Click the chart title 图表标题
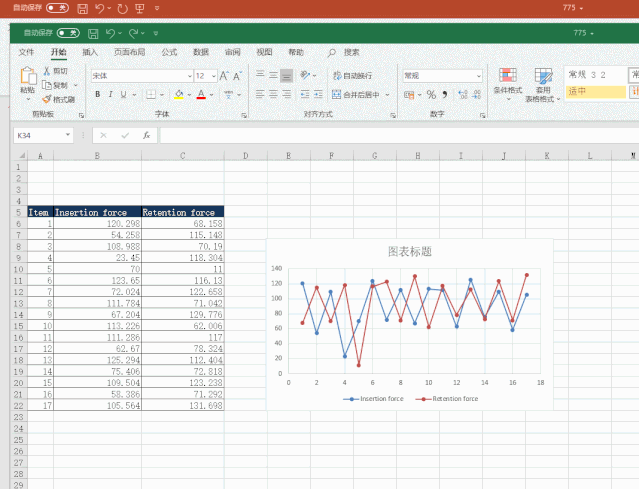 pos(409,252)
